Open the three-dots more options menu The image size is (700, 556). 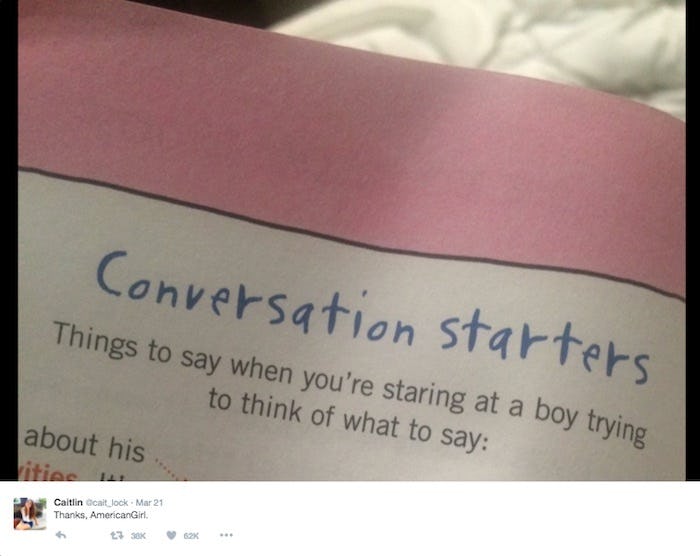coord(226,535)
